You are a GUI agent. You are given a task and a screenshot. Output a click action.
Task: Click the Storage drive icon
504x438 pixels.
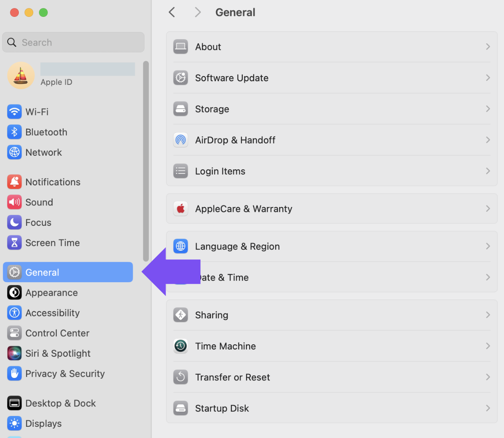(x=181, y=109)
